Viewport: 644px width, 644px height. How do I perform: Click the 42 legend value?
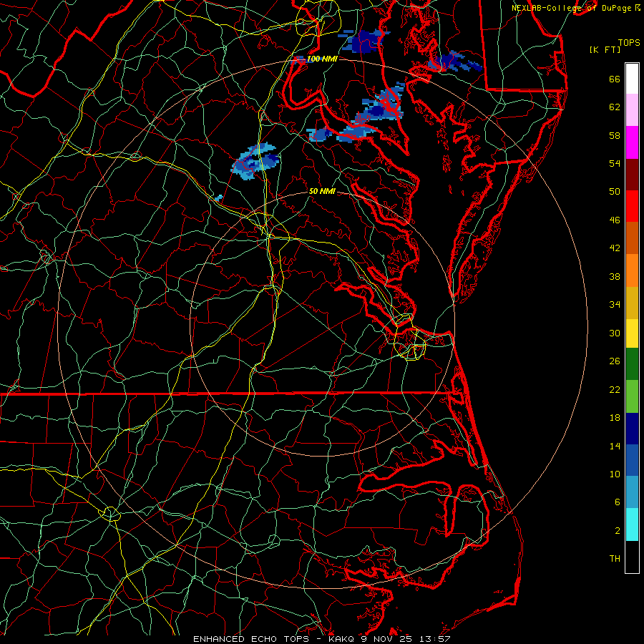[x=615, y=248]
